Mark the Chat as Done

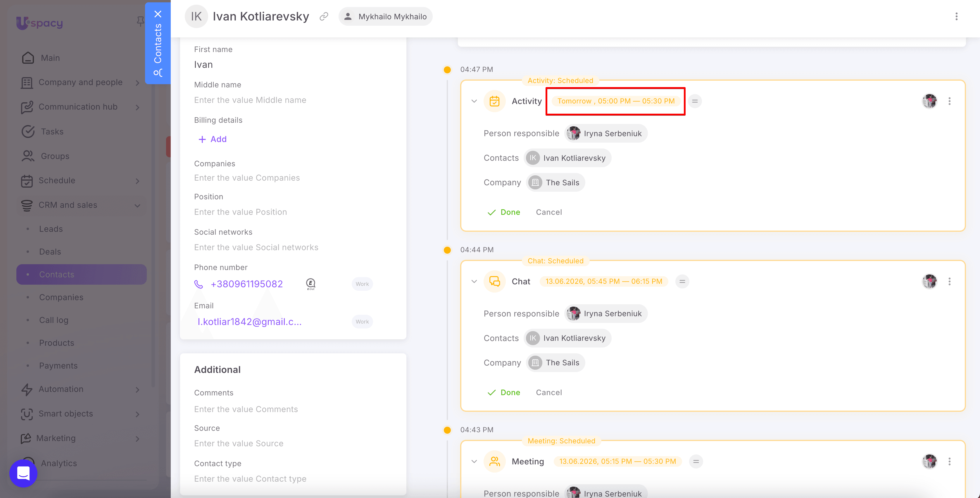(x=504, y=392)
